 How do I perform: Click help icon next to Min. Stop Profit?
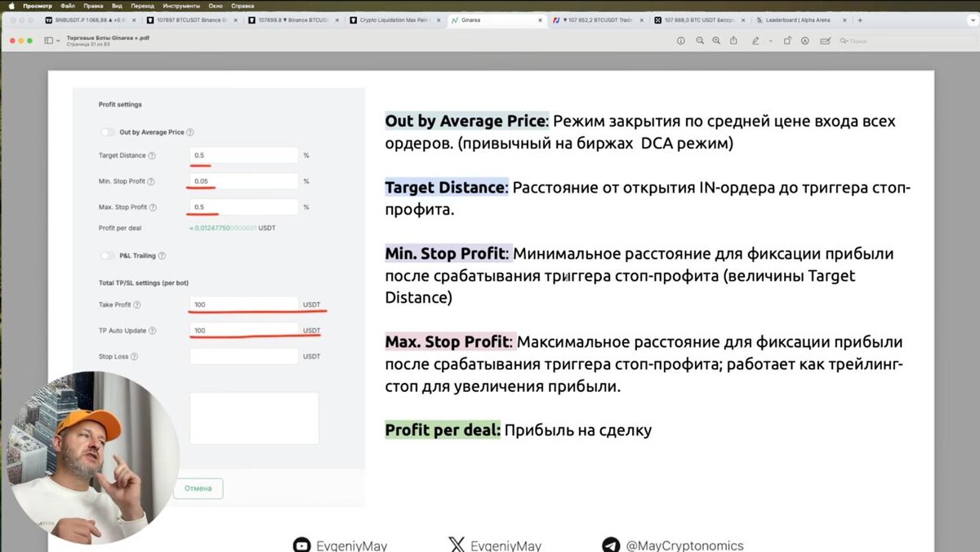(151, 181)
